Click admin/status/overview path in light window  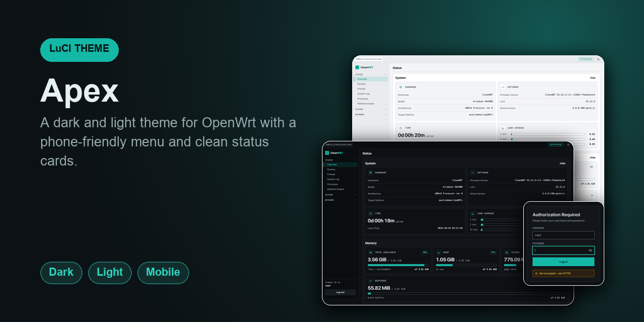[369, 59]
